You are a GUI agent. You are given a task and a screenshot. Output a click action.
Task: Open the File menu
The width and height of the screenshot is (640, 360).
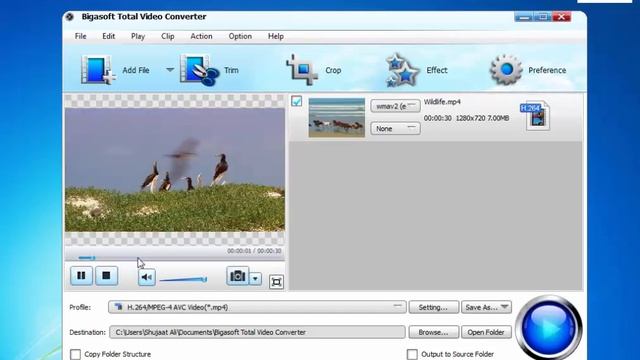pos(80,36)
